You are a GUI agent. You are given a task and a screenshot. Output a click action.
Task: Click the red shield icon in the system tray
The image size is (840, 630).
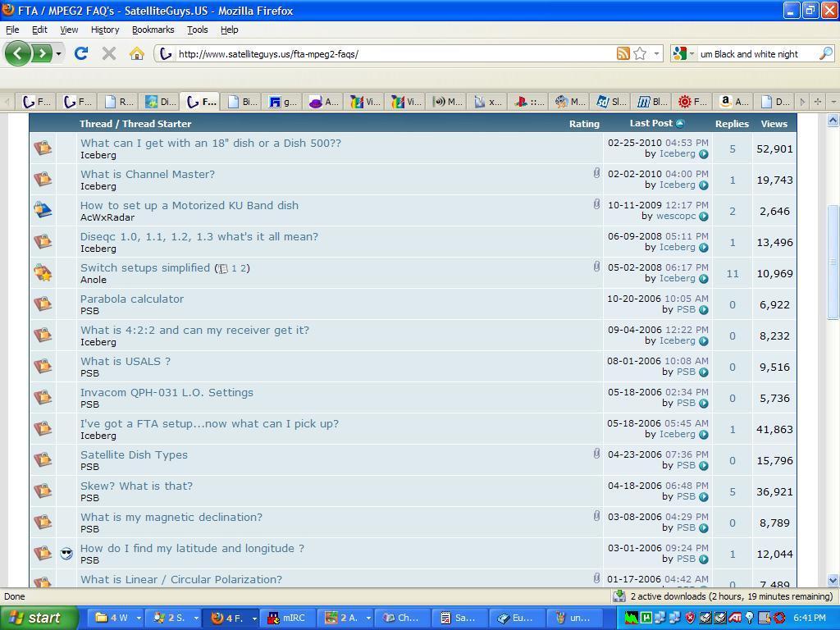pyautogui.click(x=690, y=618)
